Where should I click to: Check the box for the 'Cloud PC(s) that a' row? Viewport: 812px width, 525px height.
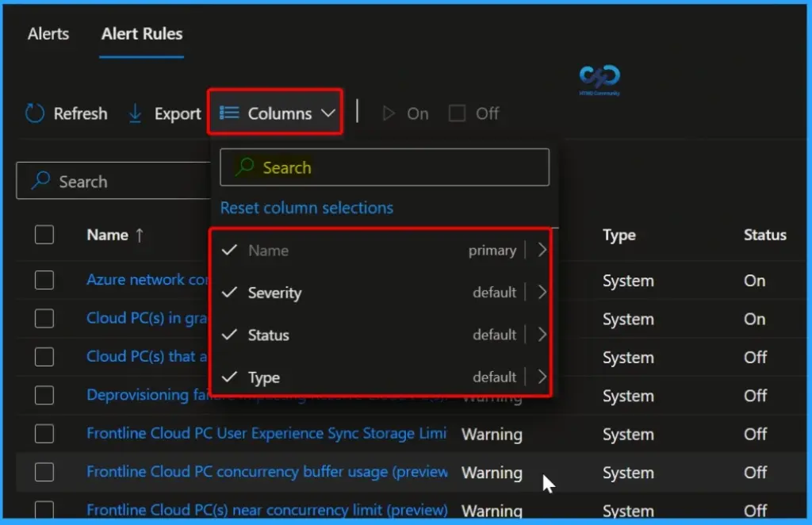44,357
